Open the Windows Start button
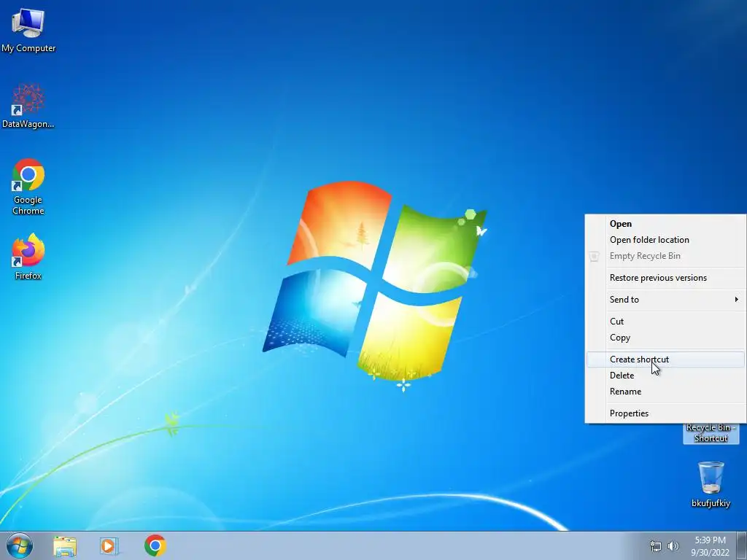 click(x=20, y=545)
